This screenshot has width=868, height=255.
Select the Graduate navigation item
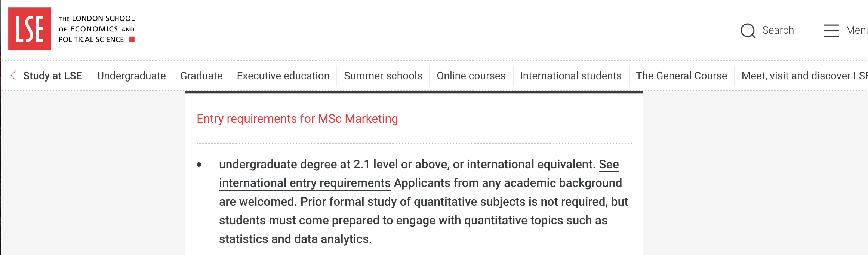201,76
